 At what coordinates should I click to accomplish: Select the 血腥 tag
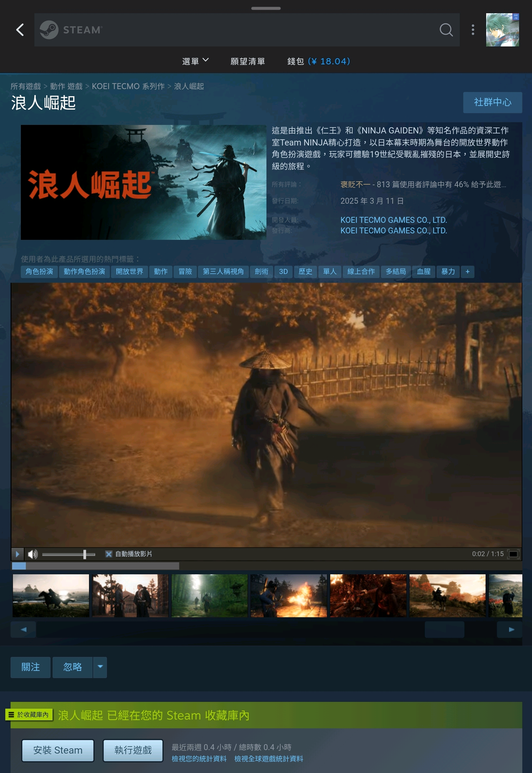(x=424, y=272)
